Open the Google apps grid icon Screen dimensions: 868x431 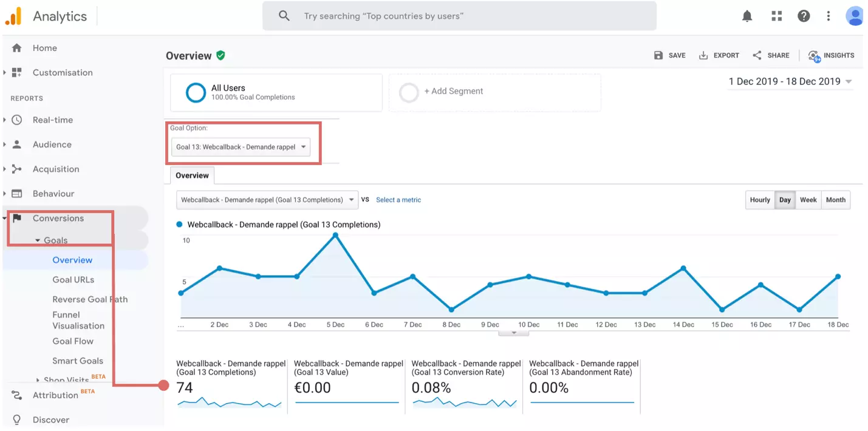click(776, 16)
